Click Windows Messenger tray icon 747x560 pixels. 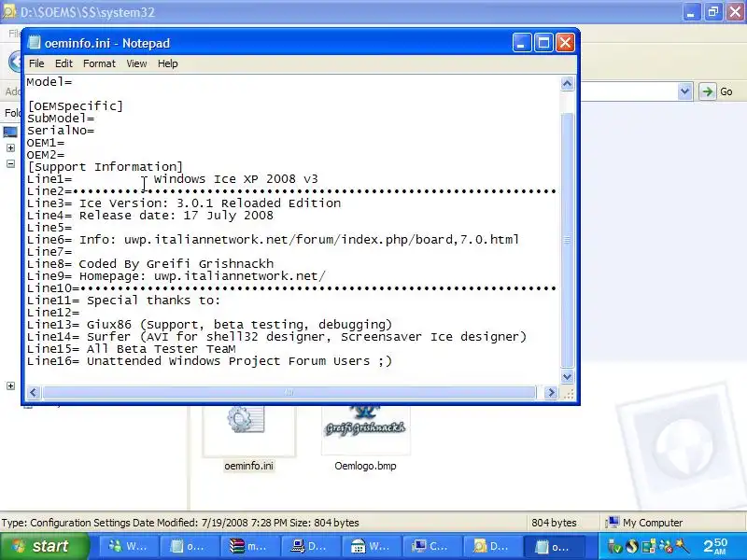coord(665,546)
